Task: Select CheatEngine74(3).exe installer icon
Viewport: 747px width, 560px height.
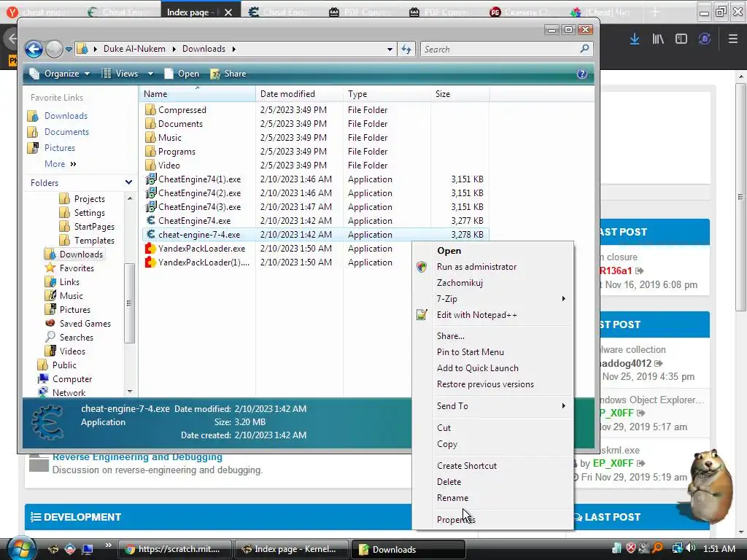Action: coord(150,206)
